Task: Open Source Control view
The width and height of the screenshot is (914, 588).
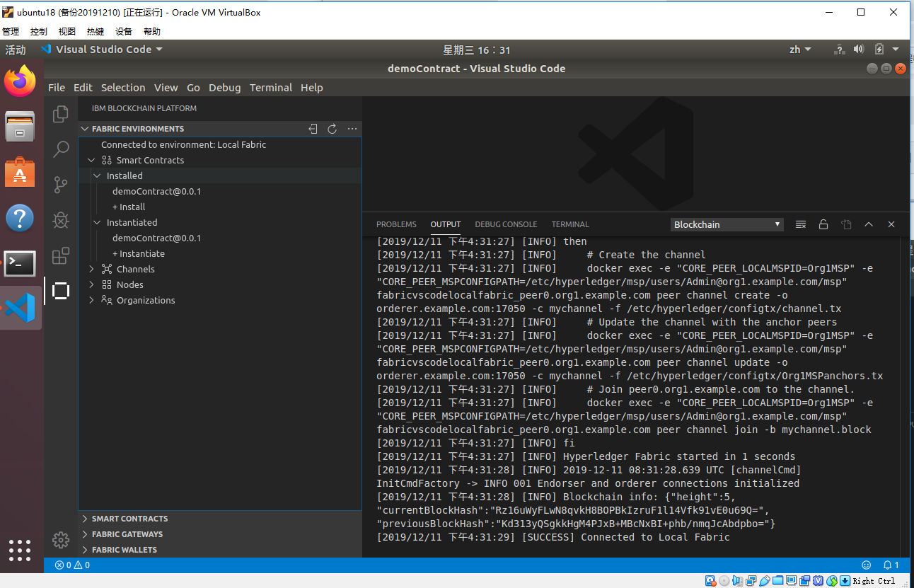Action: coord(60,185)
